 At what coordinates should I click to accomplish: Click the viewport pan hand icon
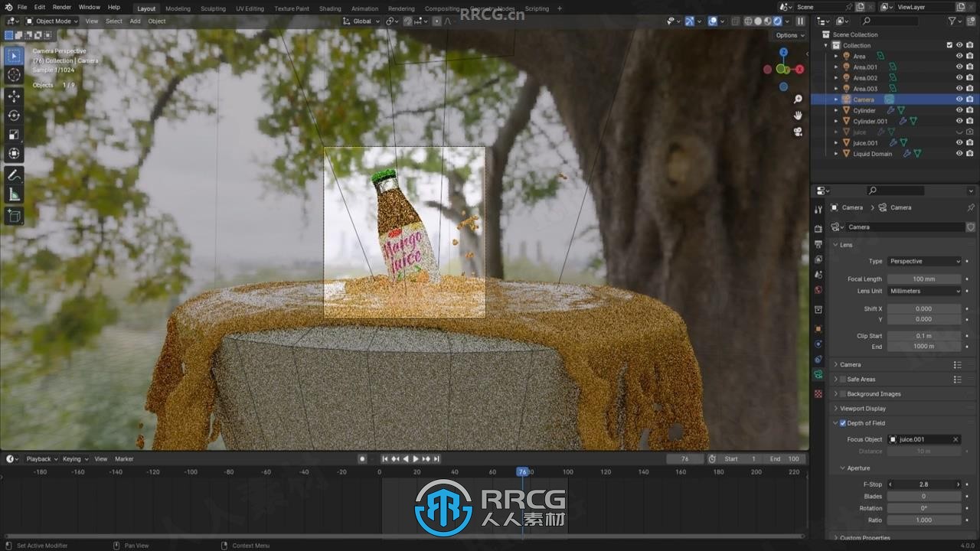click(x=798, y=116)
